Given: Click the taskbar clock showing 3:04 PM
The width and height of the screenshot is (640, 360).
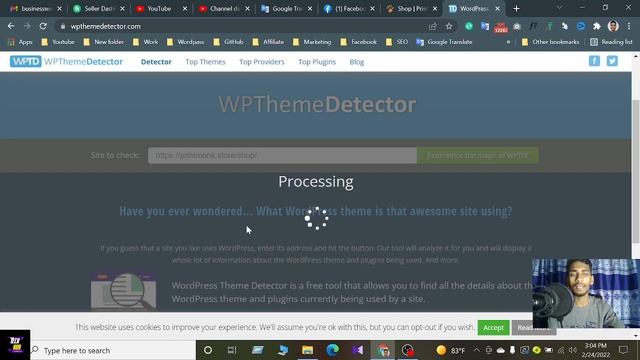Looking at the screenshot, I should (596, 350).
